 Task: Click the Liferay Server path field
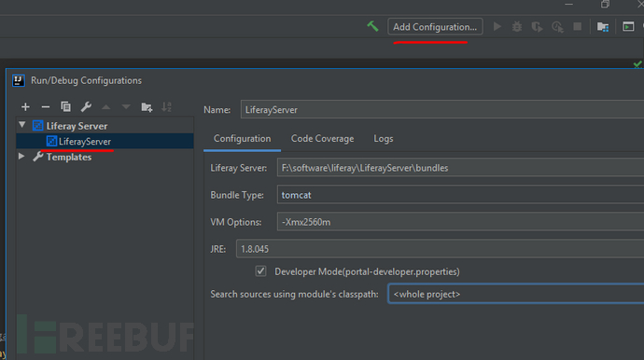[x=460, y=168]
